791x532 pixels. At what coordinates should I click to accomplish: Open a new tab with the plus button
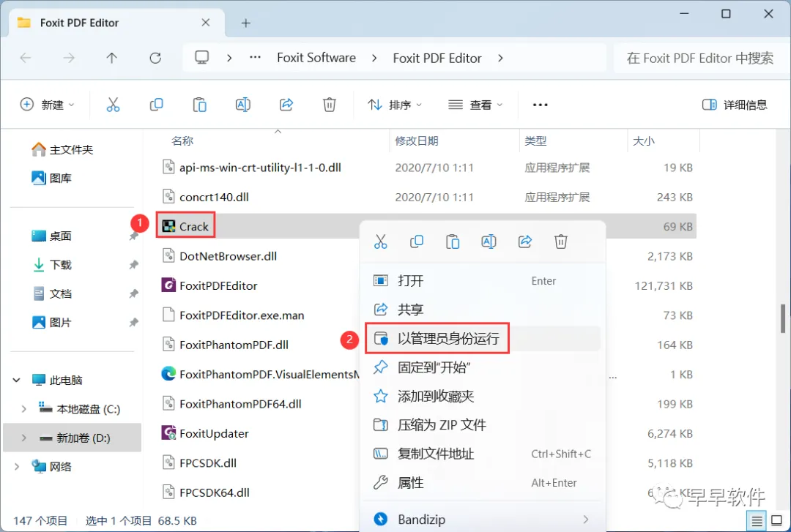click(x=245, y=23)
